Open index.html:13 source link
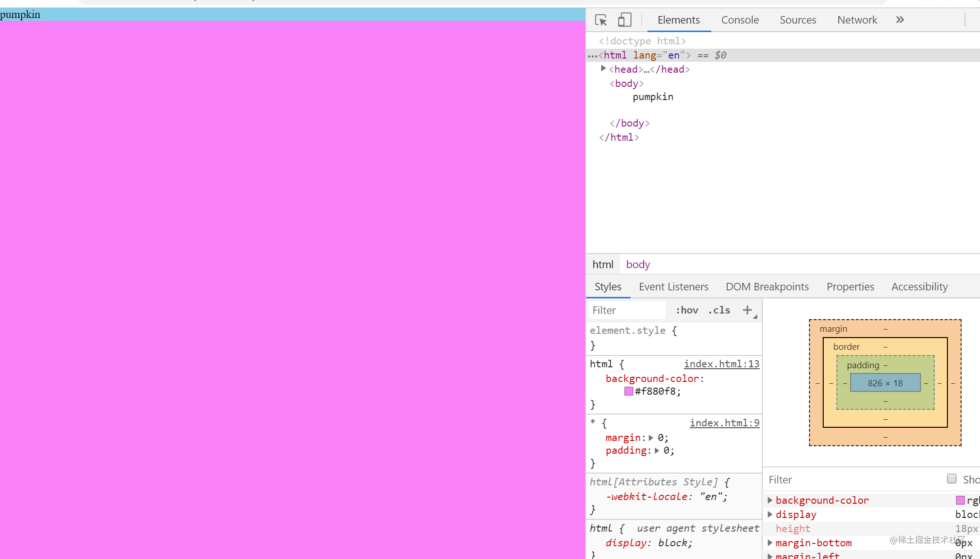The height and width of the screenshot is (559, 980). 722,364
